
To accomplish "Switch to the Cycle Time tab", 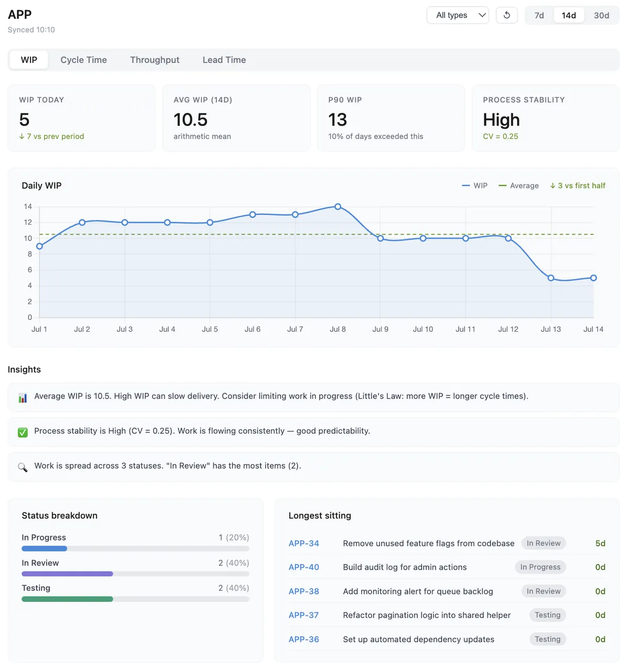I will coord(83,60).
